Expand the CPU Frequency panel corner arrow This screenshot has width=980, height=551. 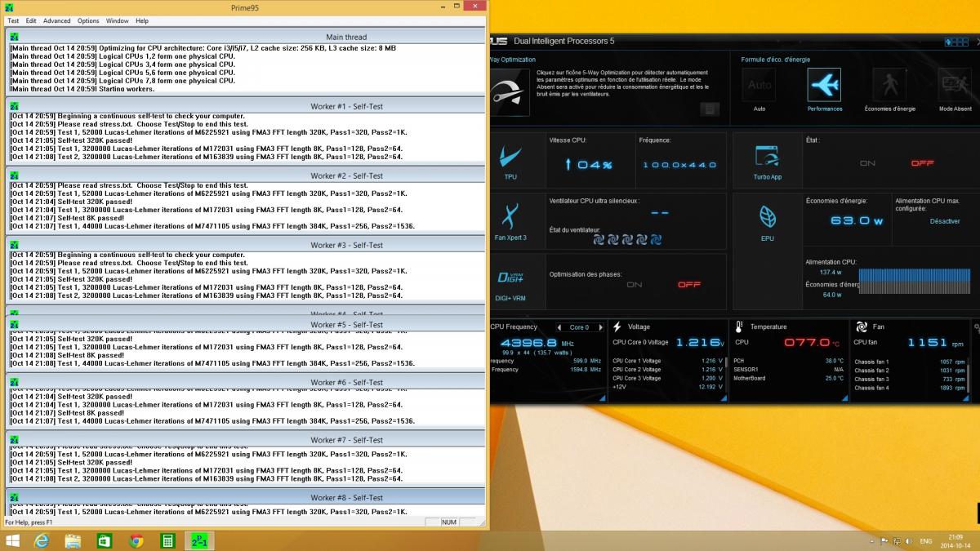pyautogui.click(x=604, y=398)
